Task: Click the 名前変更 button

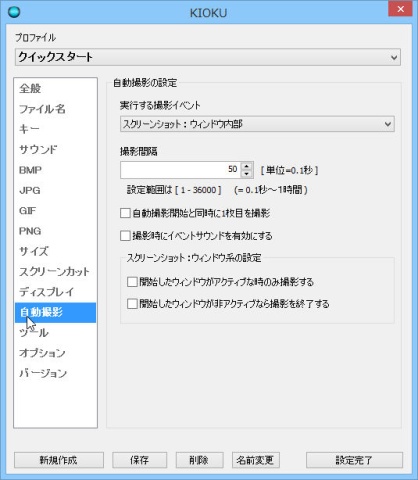Action: (x=255, y=460)
